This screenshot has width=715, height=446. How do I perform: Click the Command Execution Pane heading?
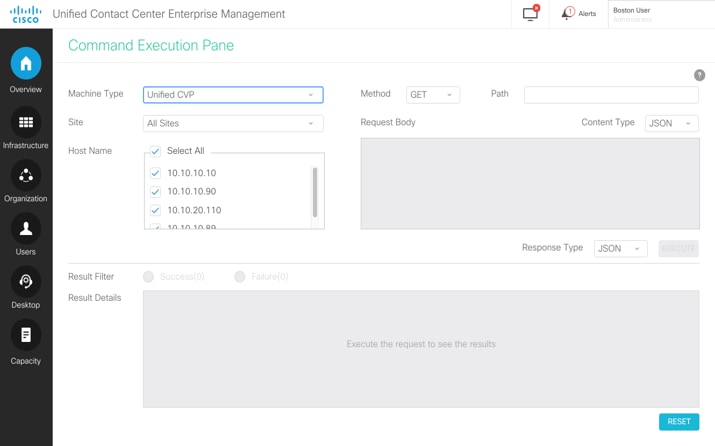coord(151,45)
